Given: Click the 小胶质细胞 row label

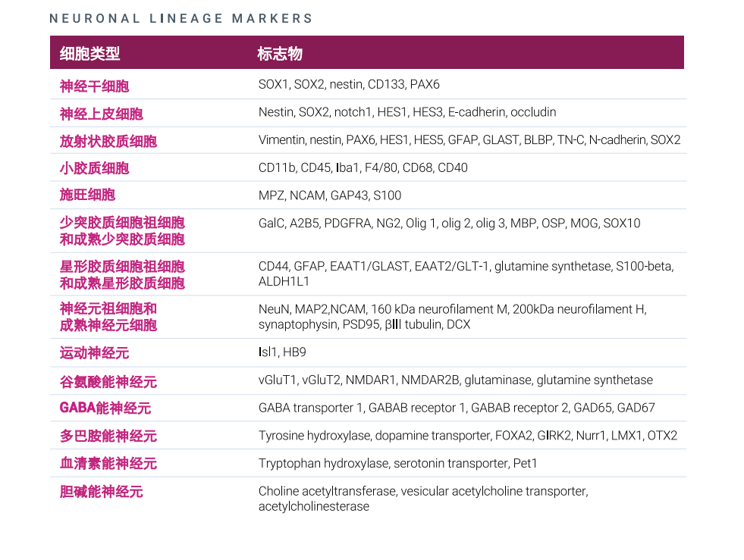Looking at the screenshot, I should tap(94, 168).
